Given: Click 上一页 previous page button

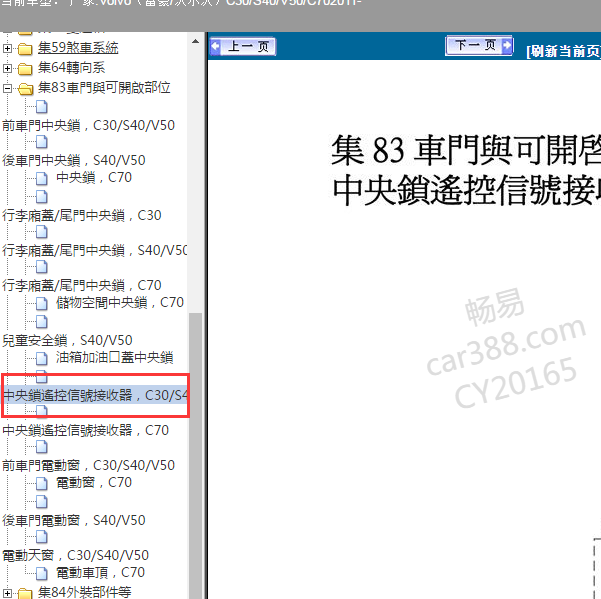Looking at the screenshot, I should [x=243, y=47].
